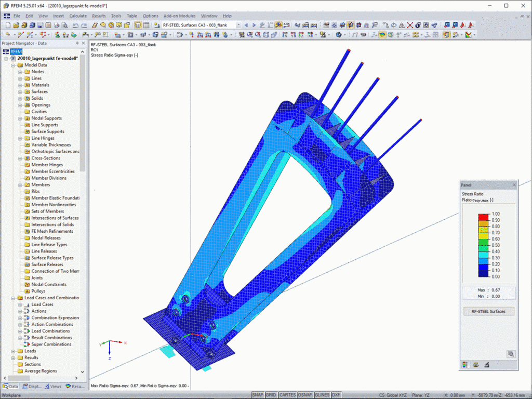This screenshot has height=399, width=532.
Task: Click the Print icon in toolbar
Action: (x=56, y=25)
